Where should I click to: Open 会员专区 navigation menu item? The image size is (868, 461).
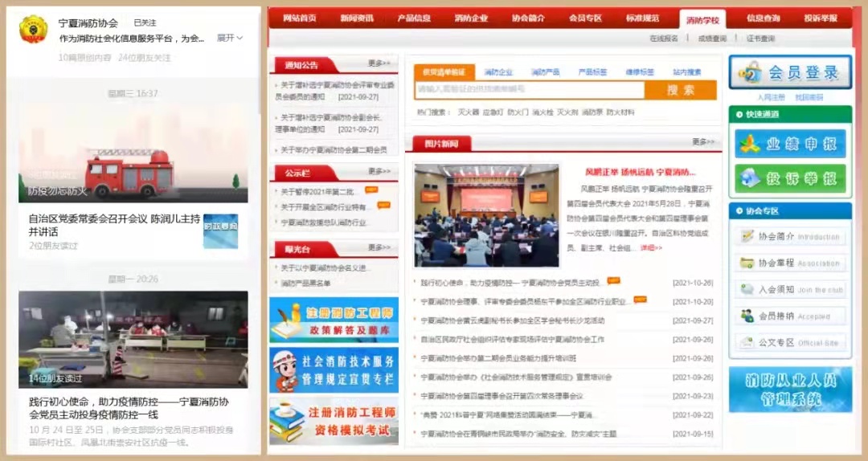(585, 18)
